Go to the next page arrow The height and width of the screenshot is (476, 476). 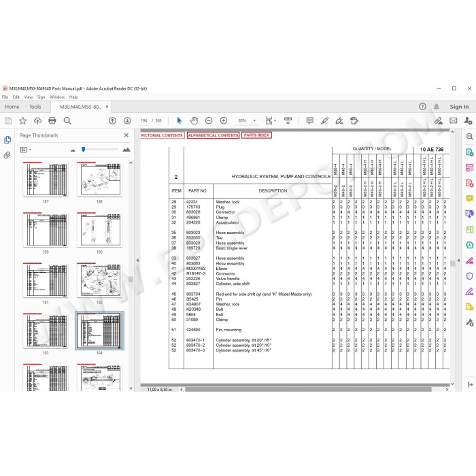pyautogui.click(x=127, y=121)
